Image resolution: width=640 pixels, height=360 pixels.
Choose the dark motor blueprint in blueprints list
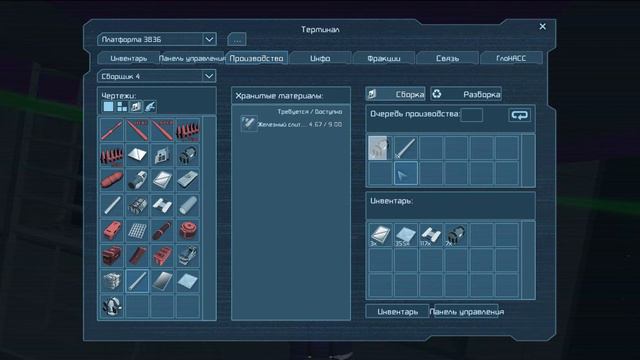pyautogui.click(x=188, y=155)
